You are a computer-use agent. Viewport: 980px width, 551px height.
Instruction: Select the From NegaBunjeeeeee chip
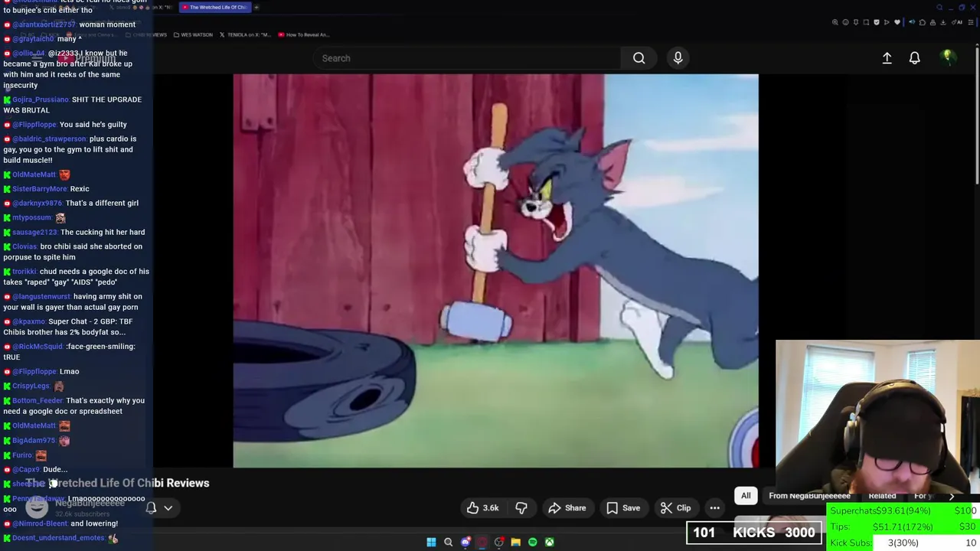click(x=809, y=496)
